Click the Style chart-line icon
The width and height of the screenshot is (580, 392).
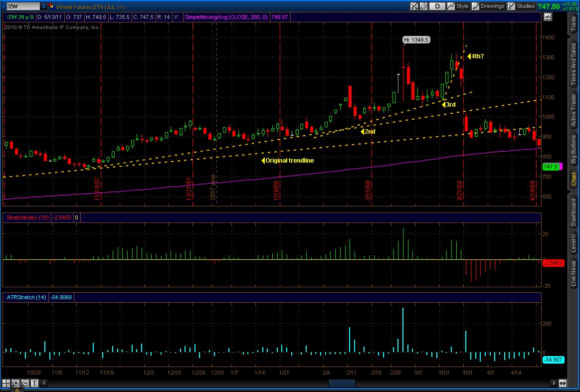pos(451,6)
